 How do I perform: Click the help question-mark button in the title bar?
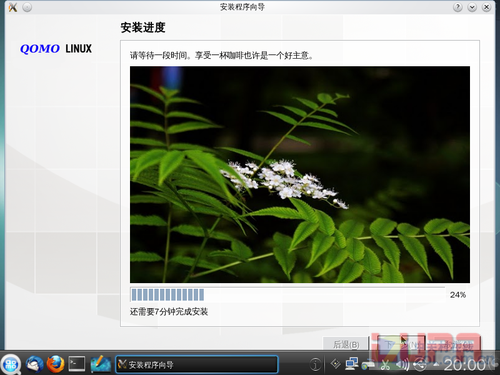[x=458, y=7]
